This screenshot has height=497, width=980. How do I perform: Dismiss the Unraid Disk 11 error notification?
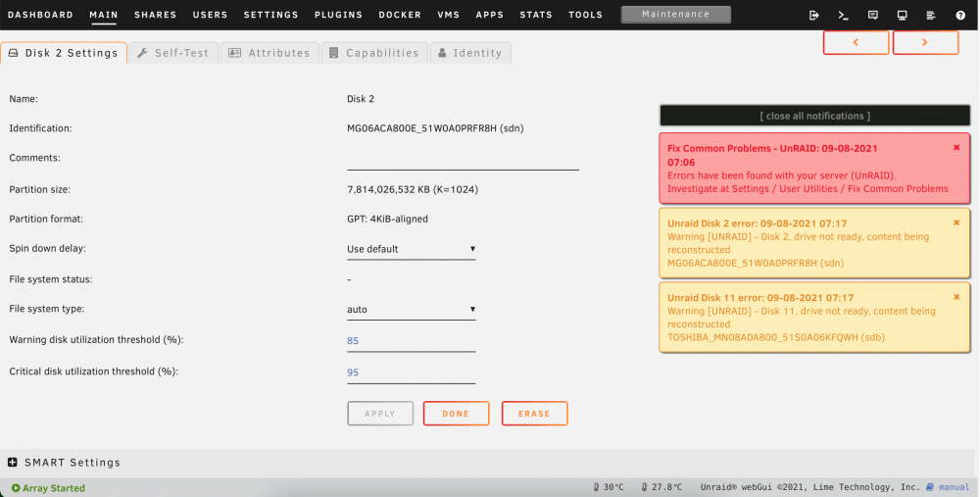click(956, 297)
